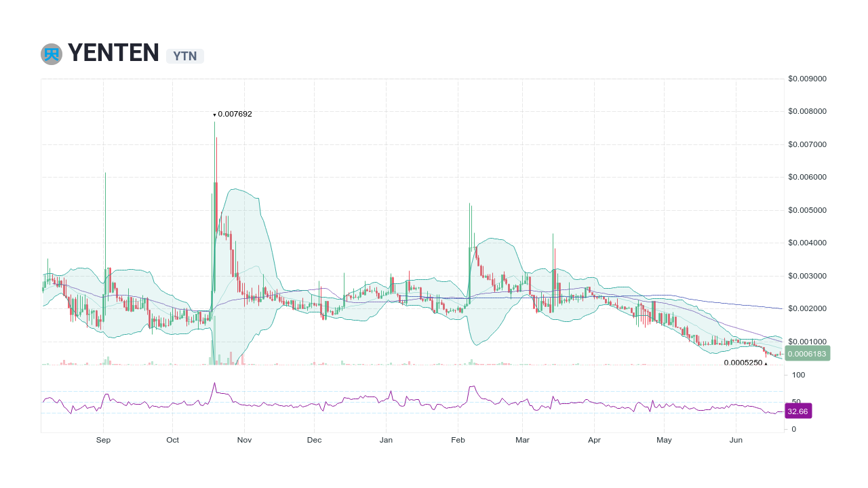Click the $0.008000 price axis label

pos(807,111)
